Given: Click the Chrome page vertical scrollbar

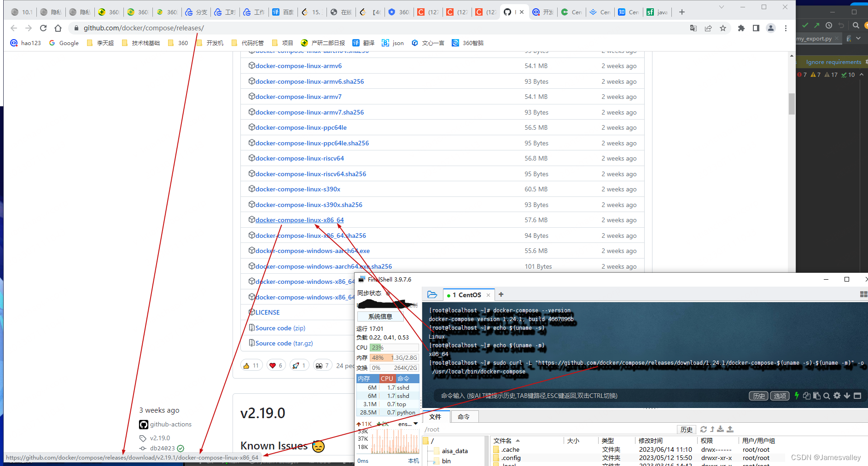Looking at the screenshot, I should pos(792,104).
